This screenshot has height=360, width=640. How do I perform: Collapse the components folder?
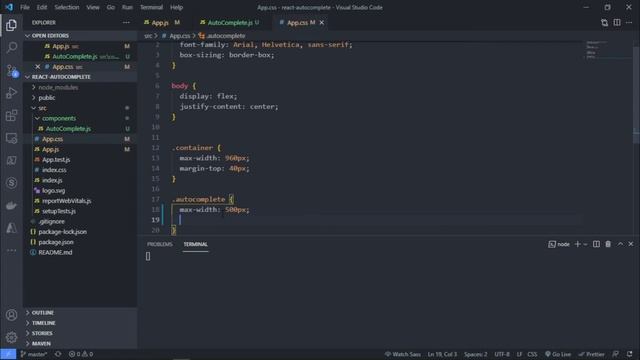coord(59,118)
